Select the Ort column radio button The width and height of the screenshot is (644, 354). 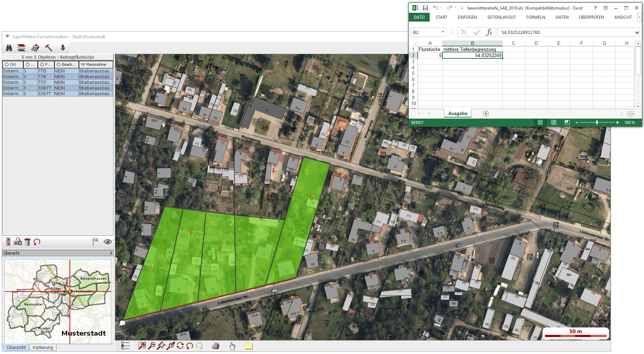(x=7, y=64)
